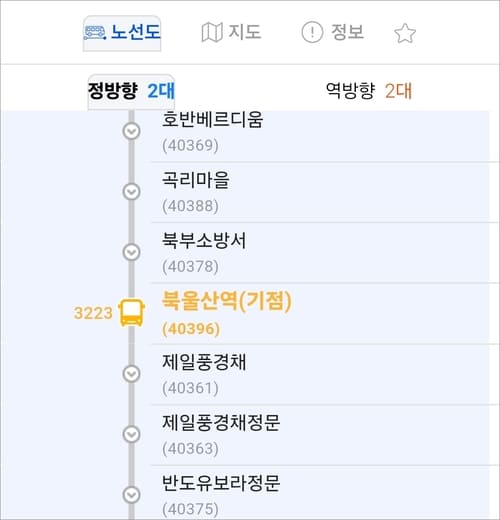Toggle the favorite star icon
The height and width of the screenshot is (520, 500).
tap(405, 33)
